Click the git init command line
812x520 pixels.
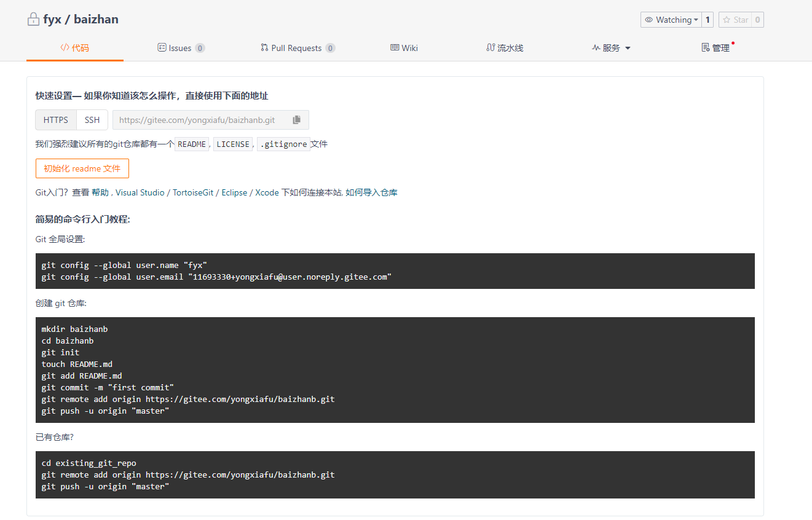pyautogui.click(x=60, y=352)
